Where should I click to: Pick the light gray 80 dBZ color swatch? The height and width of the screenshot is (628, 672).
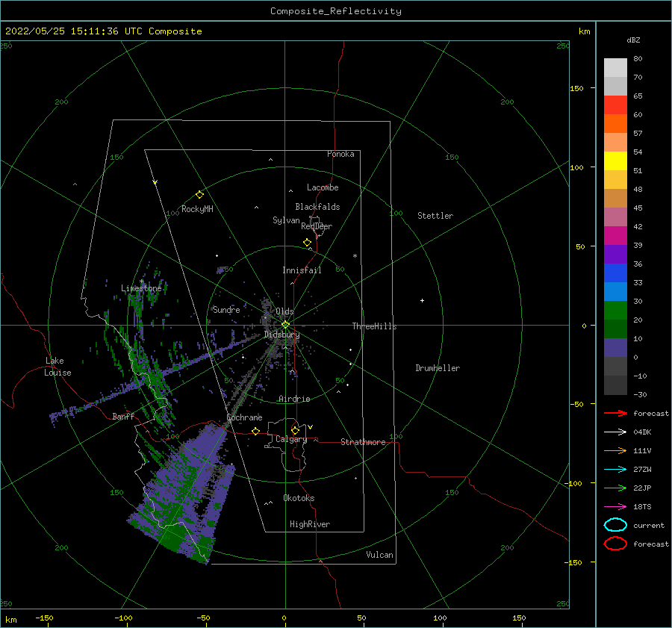(x=615, y=68)
